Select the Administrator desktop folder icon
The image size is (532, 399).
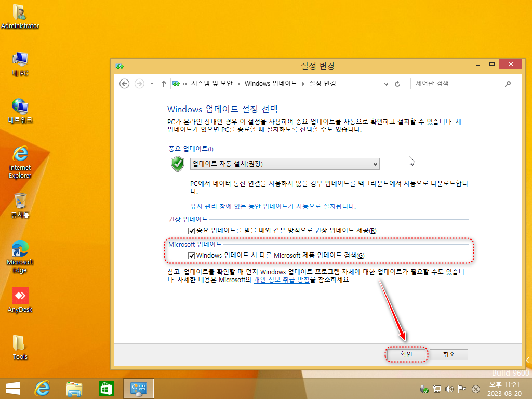click(x=20, y=16)
